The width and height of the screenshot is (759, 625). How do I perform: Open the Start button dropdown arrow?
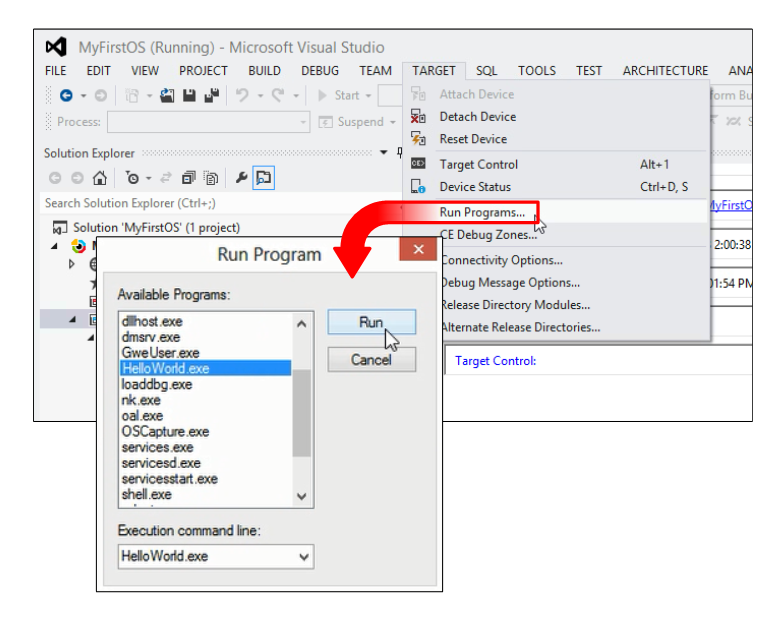[x=368, y=96]
